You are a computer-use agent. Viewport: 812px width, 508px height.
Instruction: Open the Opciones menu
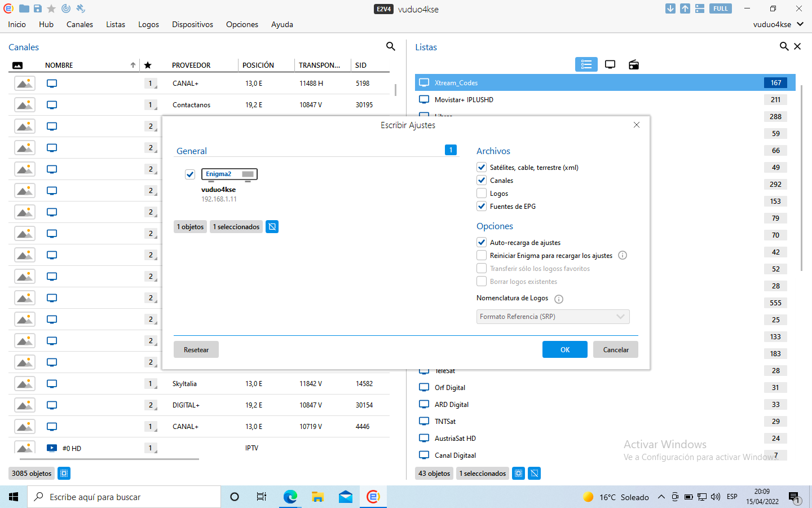pyautogui.click(x=242, y=24)
